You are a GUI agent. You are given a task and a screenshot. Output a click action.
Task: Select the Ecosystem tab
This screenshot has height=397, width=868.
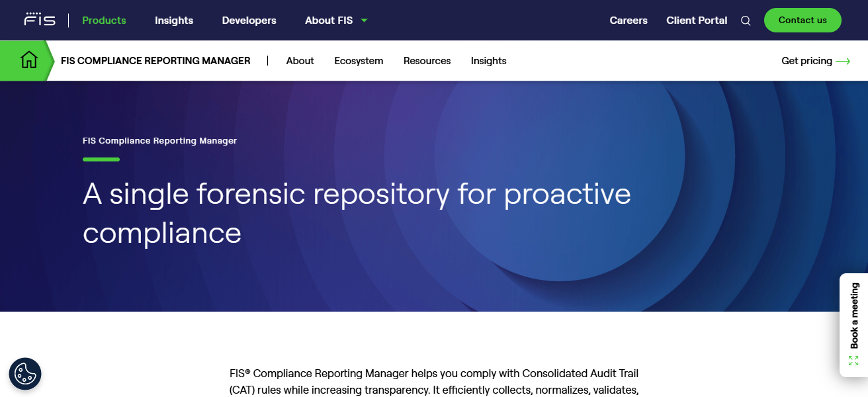click(359, 60)
